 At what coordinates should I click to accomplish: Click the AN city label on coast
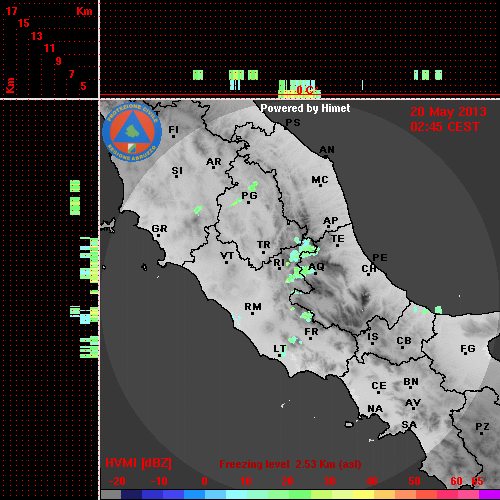point(327,150)
